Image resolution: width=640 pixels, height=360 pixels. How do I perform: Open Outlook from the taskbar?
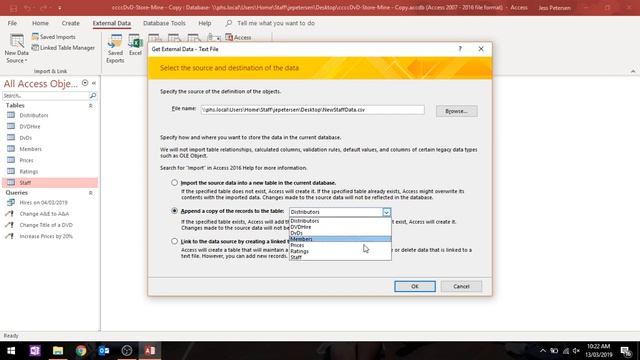point(104,351)
